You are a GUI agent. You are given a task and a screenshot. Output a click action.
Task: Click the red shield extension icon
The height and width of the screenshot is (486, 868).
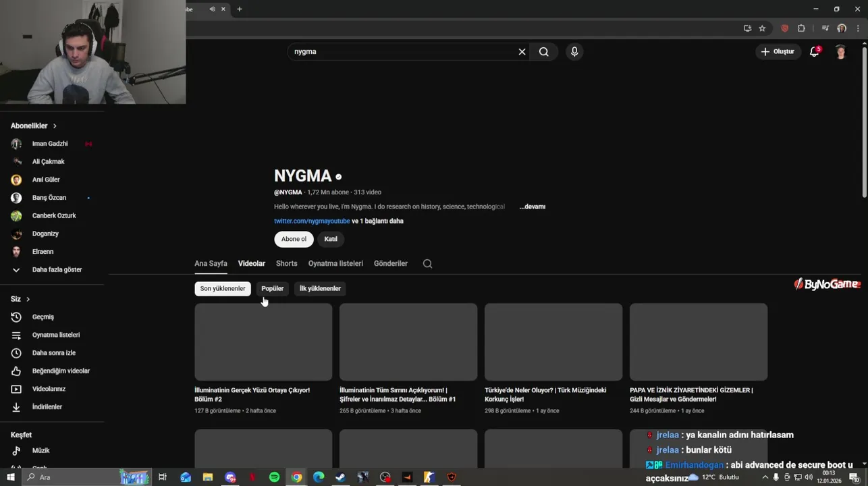(784, 28)
